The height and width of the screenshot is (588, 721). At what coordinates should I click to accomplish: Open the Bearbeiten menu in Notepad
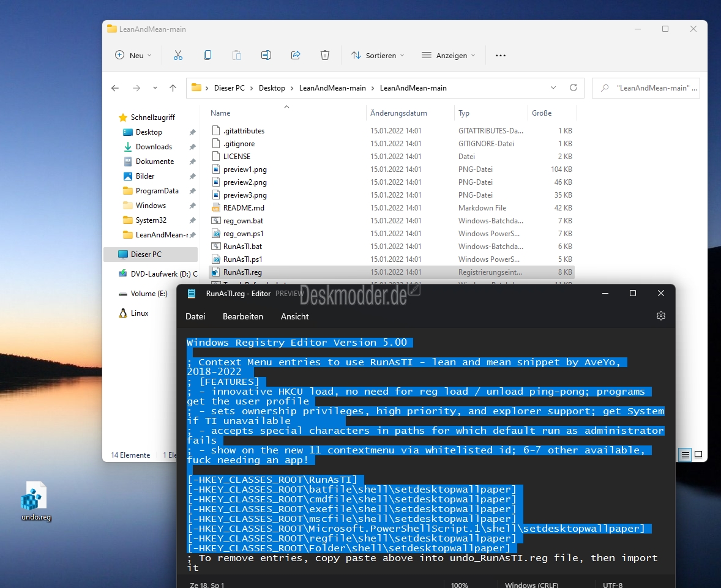[x=243, y=316]
